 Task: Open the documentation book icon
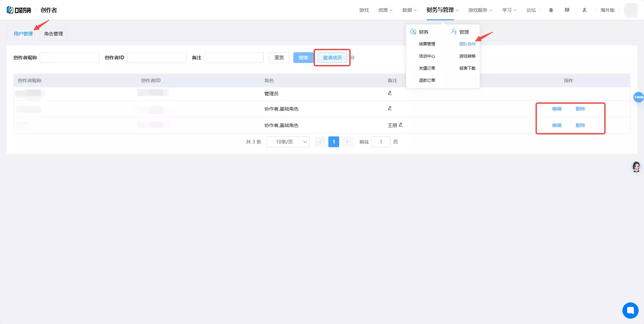[x=567, y=10]
